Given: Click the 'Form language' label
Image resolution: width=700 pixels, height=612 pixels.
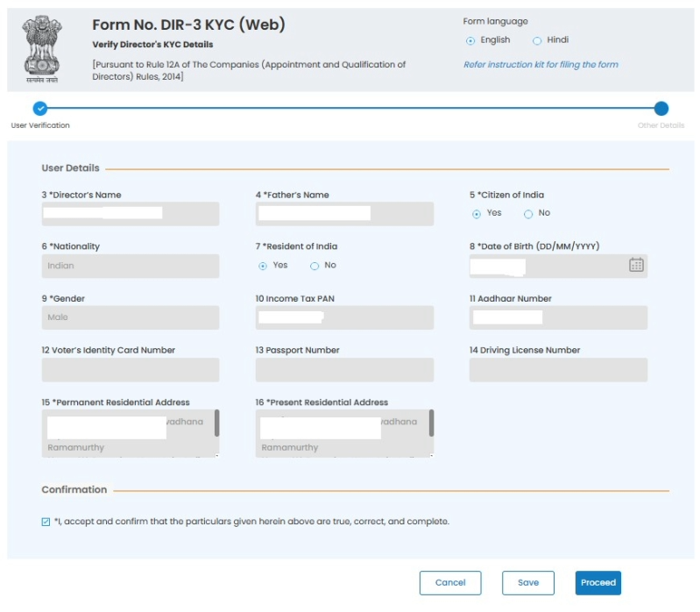Looking at the screenshot, I should 495,21.
